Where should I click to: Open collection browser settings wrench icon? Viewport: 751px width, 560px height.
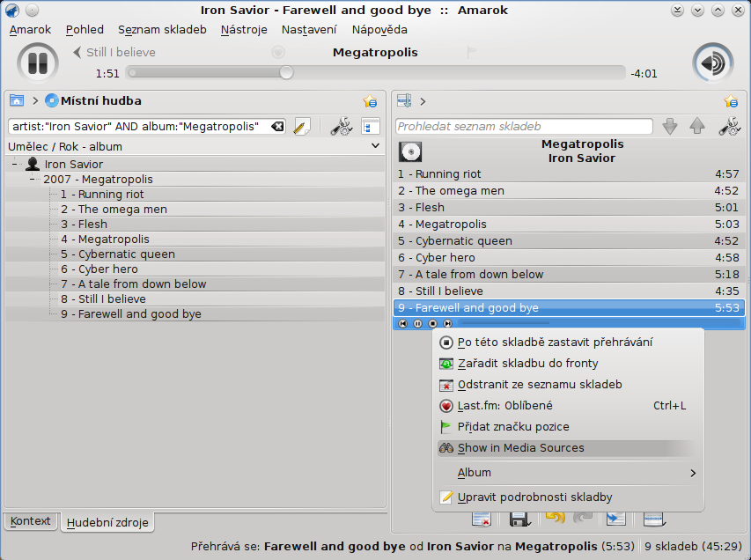click(x=342, y=127)
